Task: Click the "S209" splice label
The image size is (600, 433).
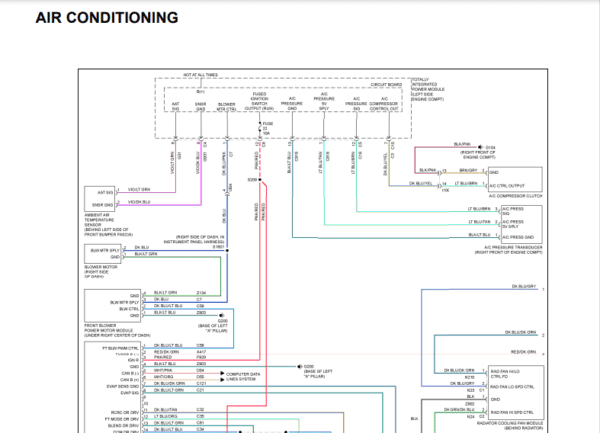Action: click(252, 179)
